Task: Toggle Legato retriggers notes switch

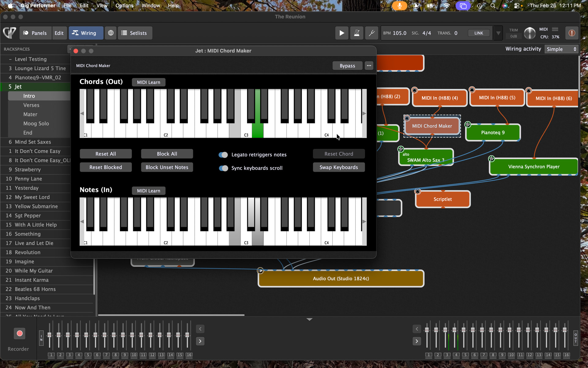Action: click(x=223, y=155)
